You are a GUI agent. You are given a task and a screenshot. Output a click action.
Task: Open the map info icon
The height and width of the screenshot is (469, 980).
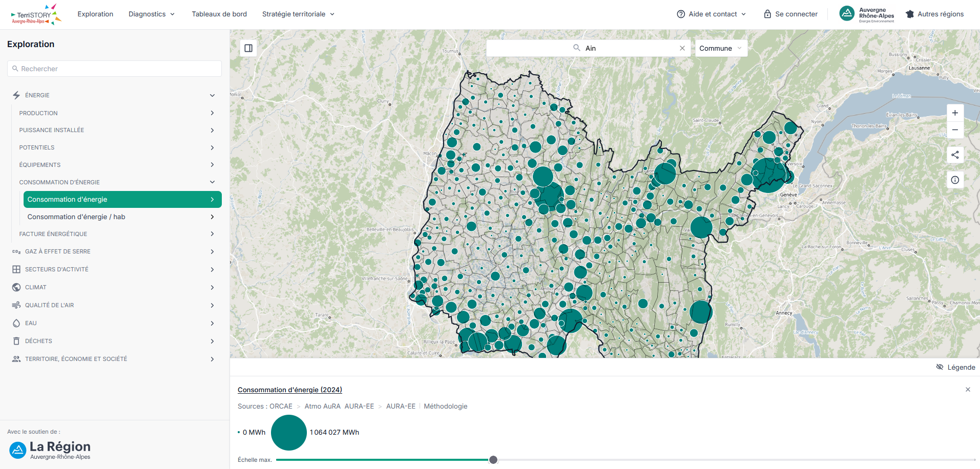click(x=955, y=180)
